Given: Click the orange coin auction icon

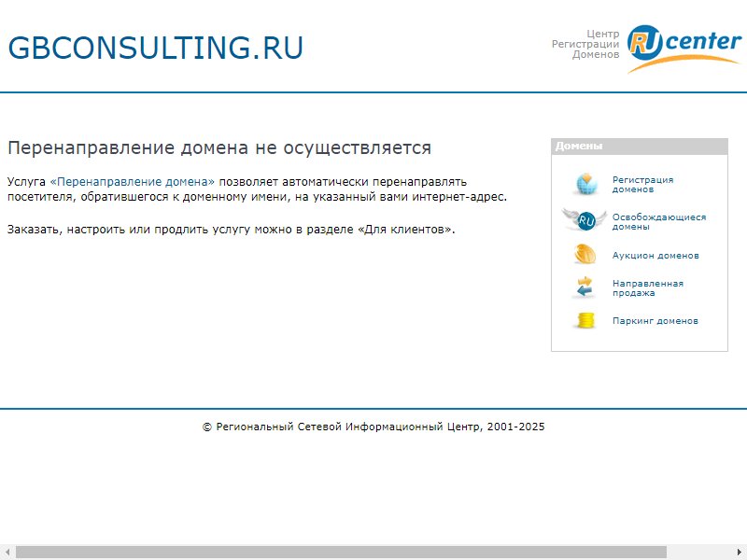Looking at the screenshot, I should click(x=585, y=254).
